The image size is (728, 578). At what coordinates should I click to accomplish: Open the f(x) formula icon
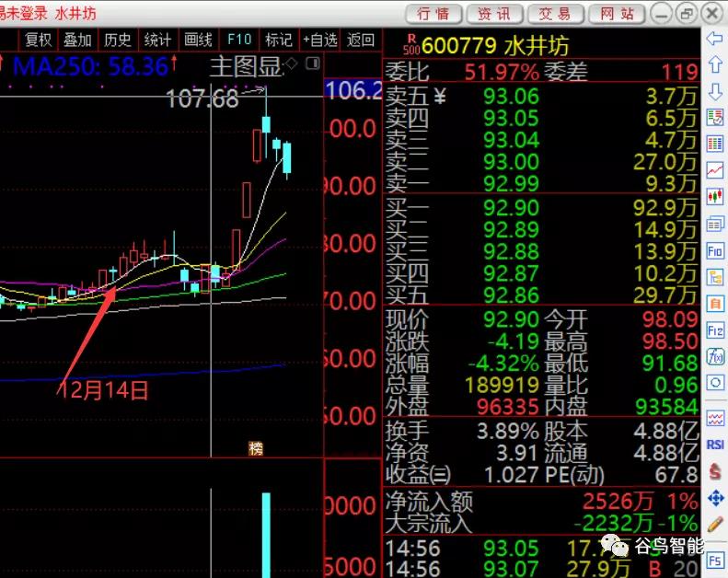[x=715, y=356]
